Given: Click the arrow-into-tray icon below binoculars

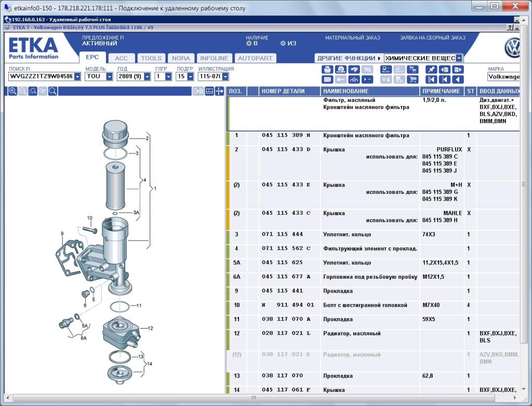Looking at the screenshot, I should 354,80.
